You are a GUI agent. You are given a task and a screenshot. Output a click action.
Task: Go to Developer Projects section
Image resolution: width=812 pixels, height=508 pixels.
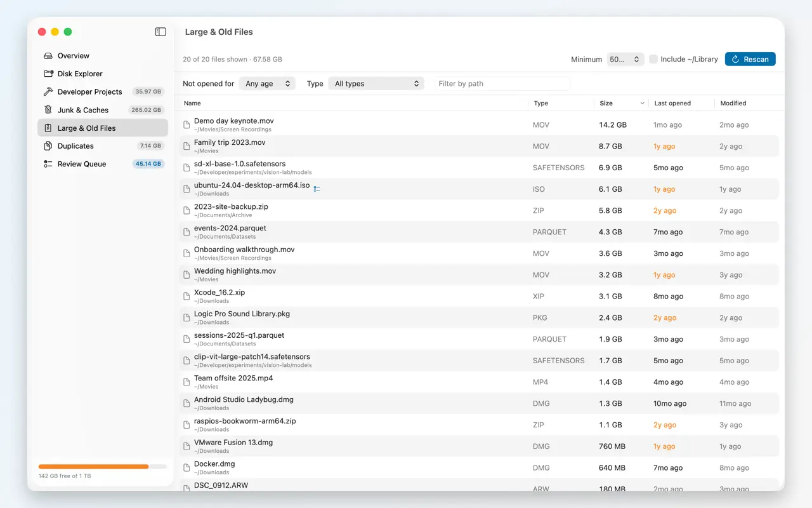[103, 91]
